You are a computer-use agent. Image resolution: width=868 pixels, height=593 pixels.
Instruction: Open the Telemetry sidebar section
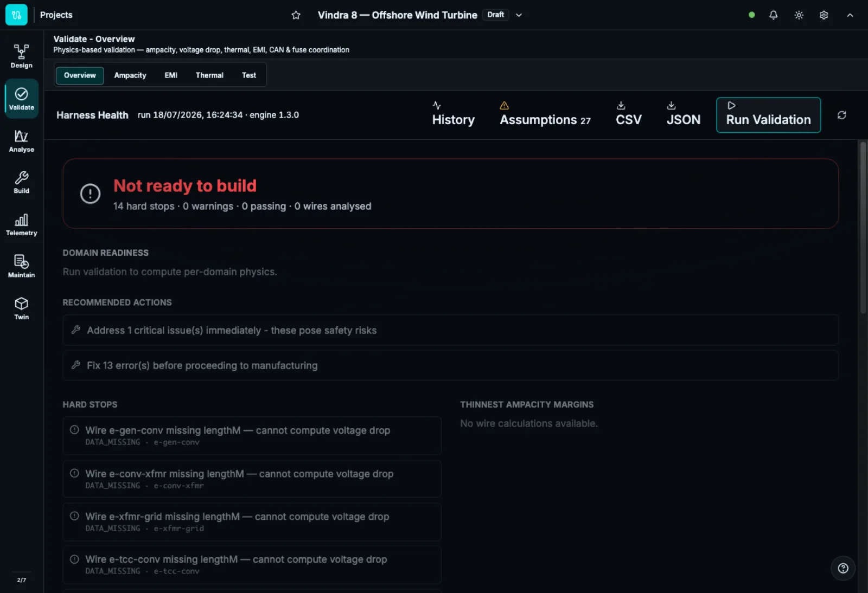(x=21, y=225)
